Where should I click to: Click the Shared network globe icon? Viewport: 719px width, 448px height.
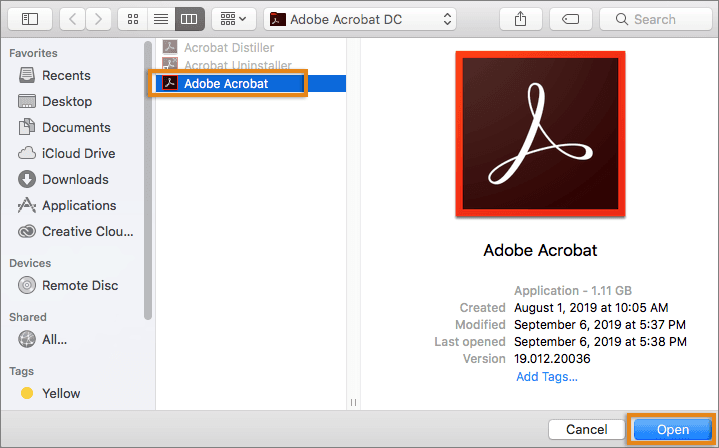27,339
